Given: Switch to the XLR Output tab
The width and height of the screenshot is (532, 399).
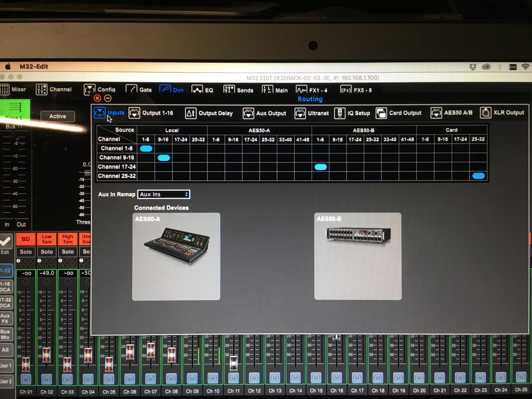Looking at the screenshot, I should 502,113.
